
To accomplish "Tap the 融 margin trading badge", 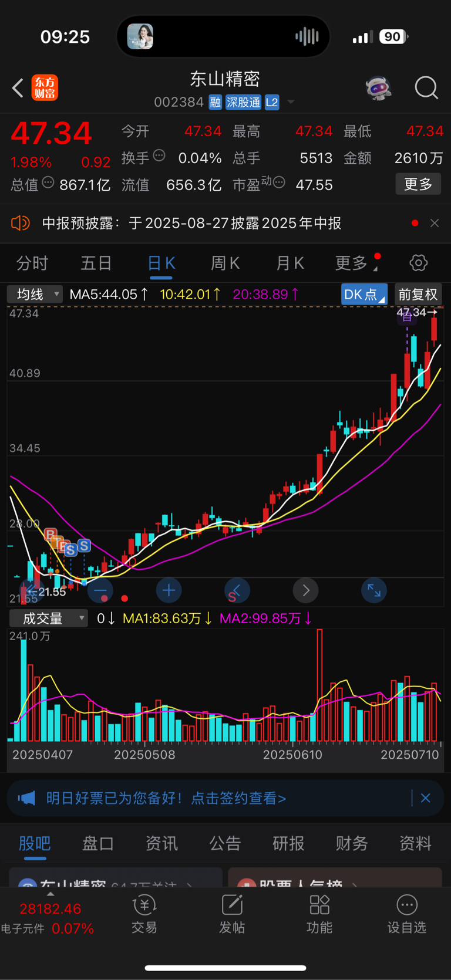I will coord(216,102).
